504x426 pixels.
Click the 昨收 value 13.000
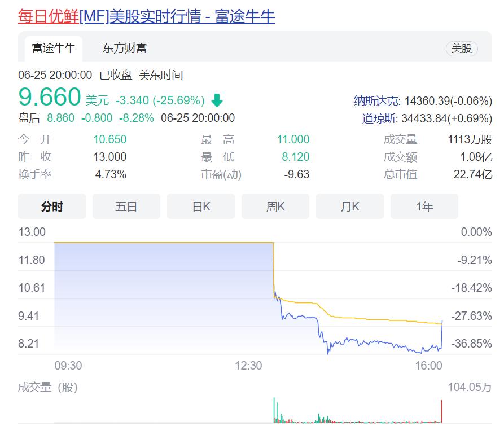[109, 157]
